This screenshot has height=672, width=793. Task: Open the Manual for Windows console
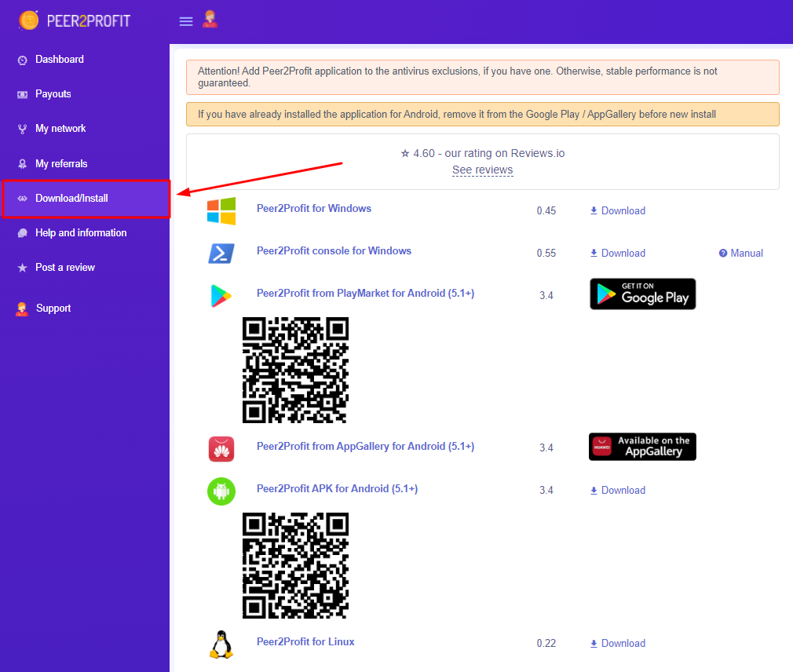click(x=741, y=254)
